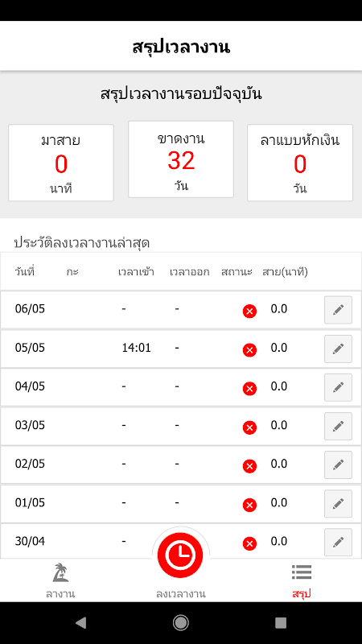
Task: Tap the red X status for 05/05
Action: [x=249, y=350]
